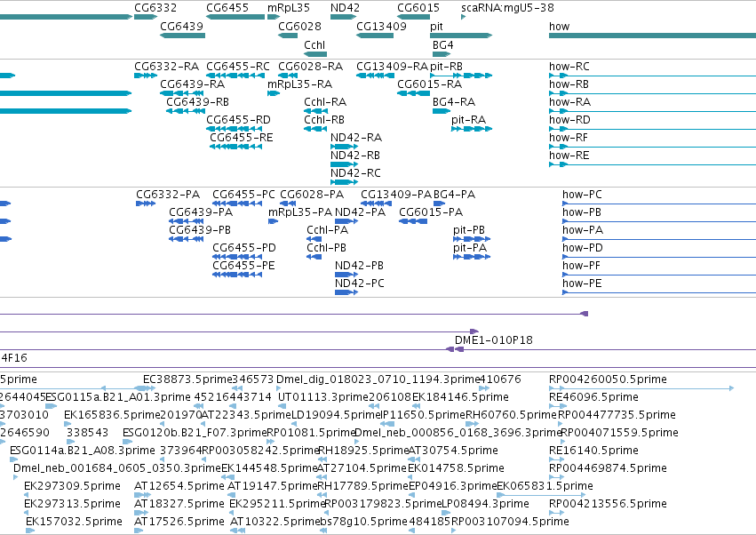
Task: Click the EC38873.5prime EST label
Action: click(187, 379)
